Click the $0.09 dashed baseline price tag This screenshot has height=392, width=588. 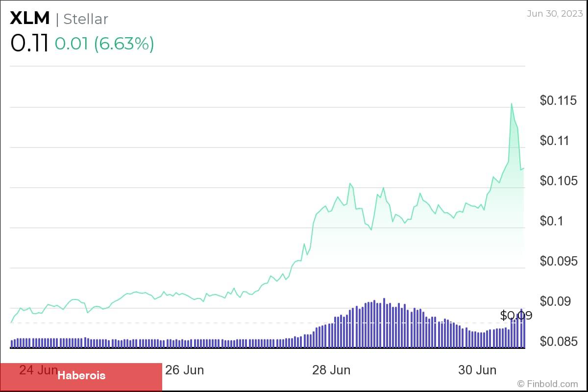516,316
